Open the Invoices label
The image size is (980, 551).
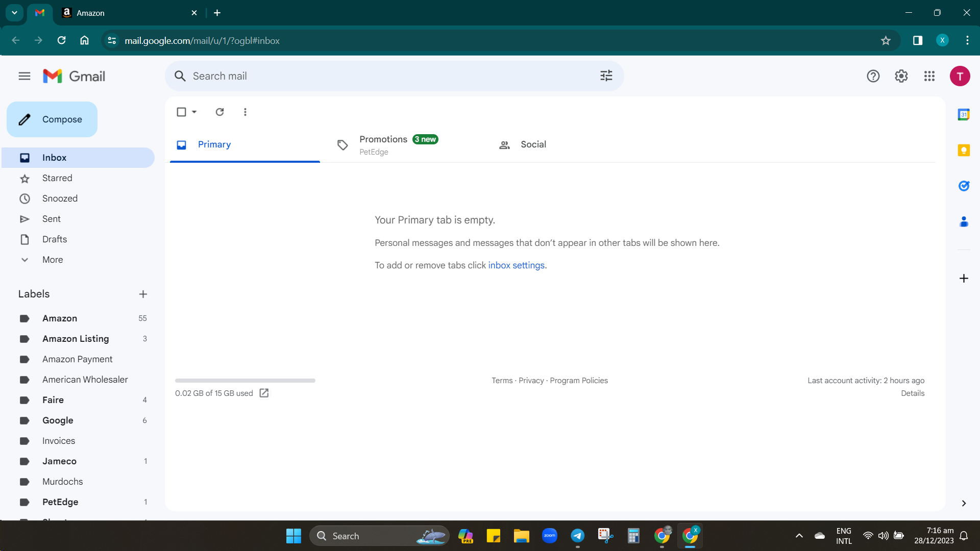[x=78, y=441]
